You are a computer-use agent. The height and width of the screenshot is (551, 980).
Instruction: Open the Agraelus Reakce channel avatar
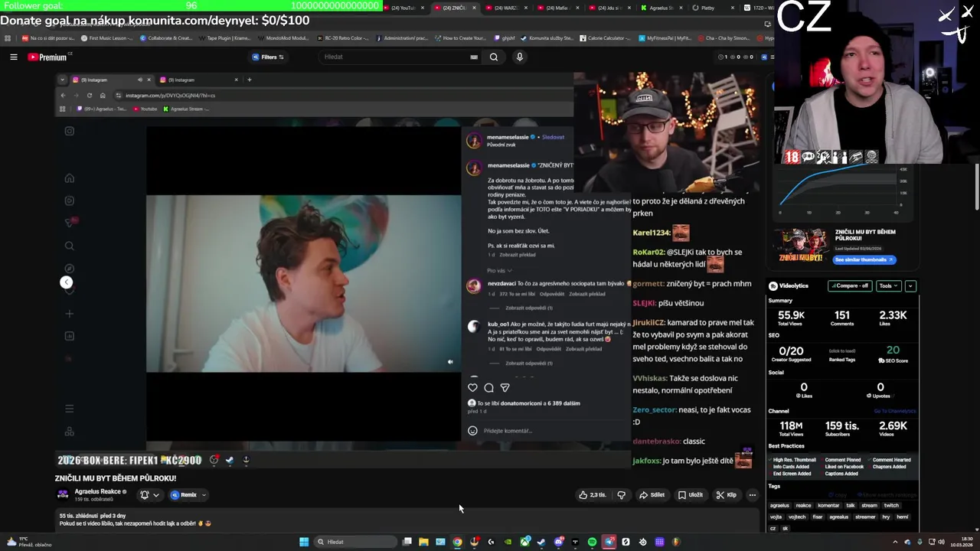[63, 495]
